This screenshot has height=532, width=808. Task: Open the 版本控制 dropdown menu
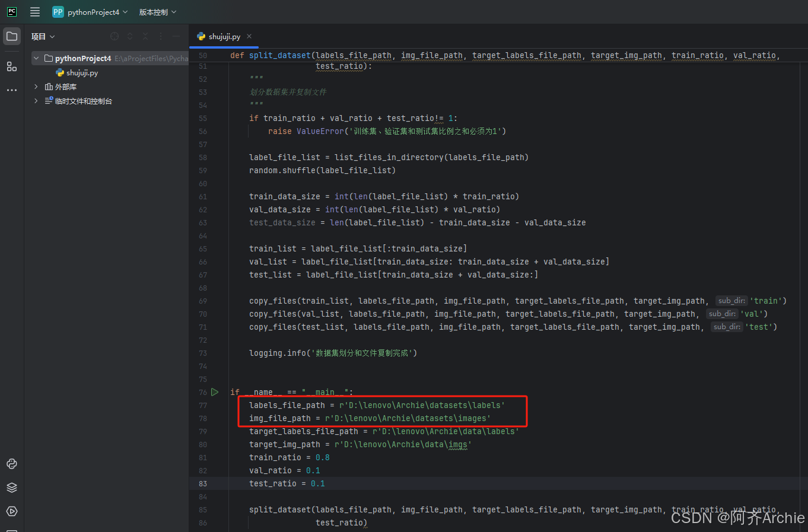157,12
